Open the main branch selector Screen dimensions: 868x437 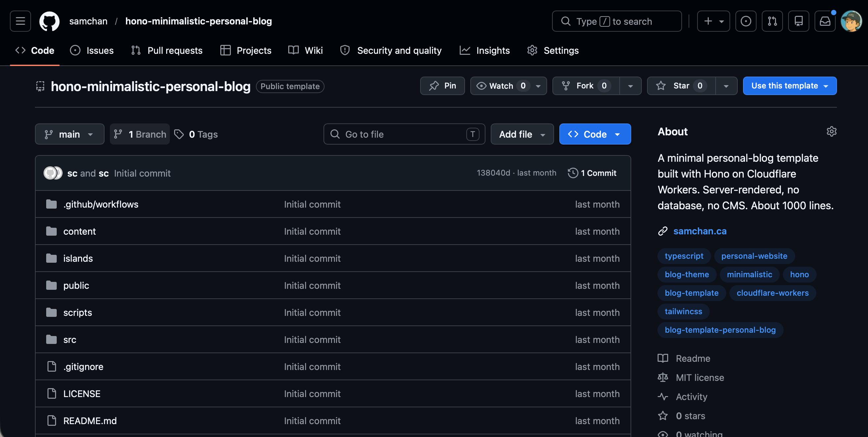(69, 134)
